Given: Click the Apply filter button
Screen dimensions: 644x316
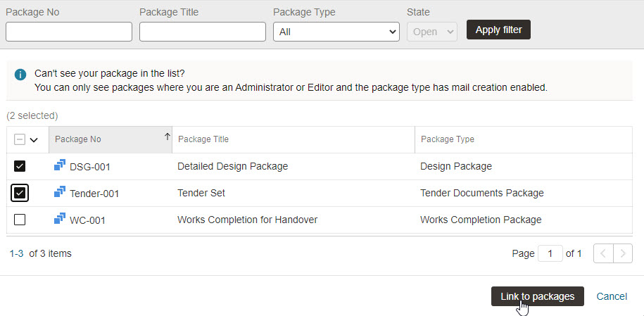Looking at the screenshot, I should click(498, 30).
